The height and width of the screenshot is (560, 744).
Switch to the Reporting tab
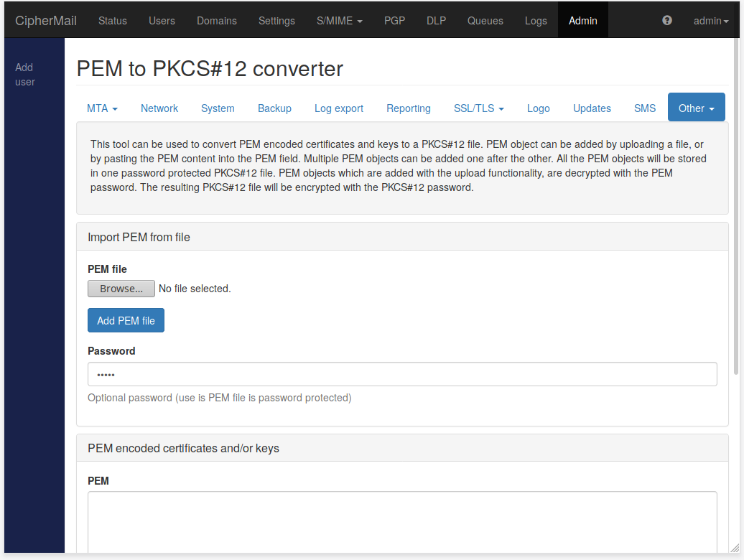pos(409,108)
